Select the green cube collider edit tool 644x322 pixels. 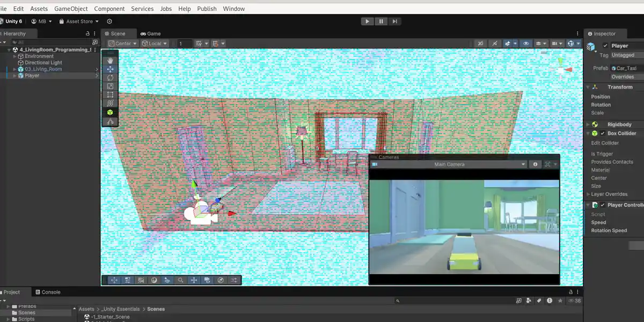coord(110,113)
